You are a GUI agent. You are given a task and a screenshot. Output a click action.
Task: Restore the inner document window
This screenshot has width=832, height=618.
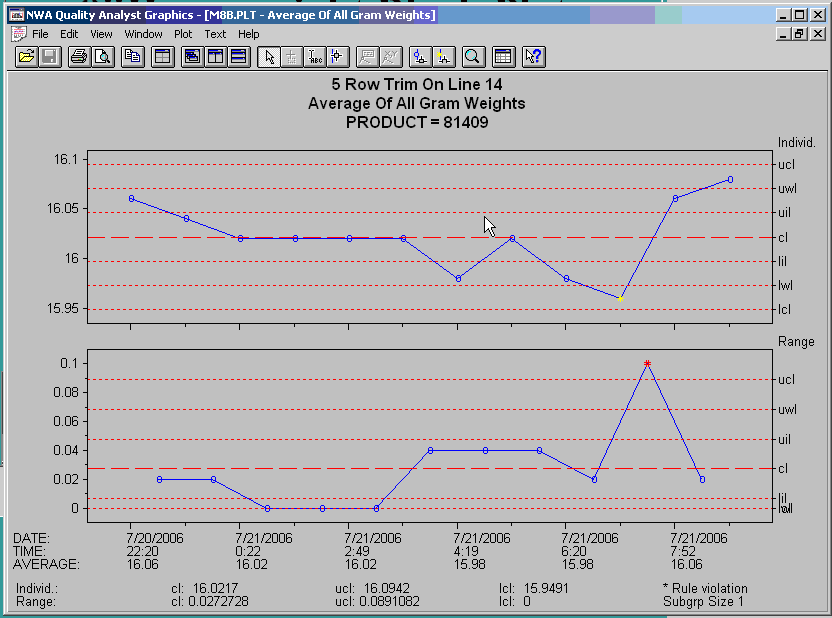pos(798,34)
